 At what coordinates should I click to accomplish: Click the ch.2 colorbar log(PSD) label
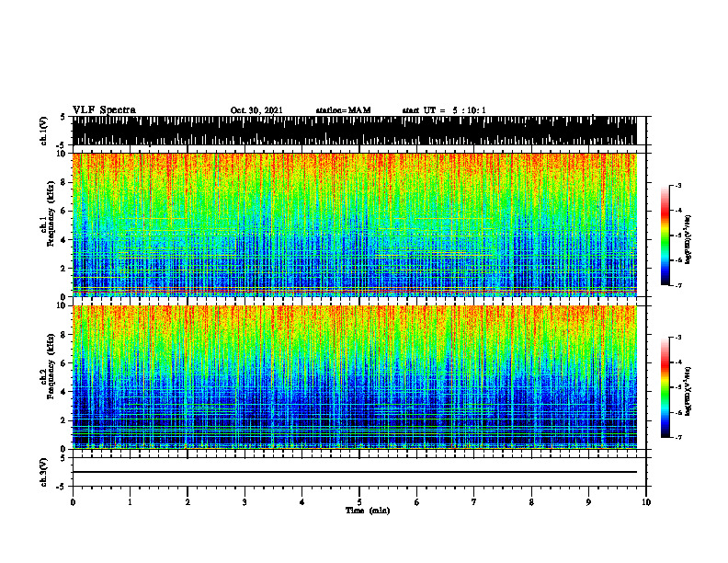click(x=688, y=391)
